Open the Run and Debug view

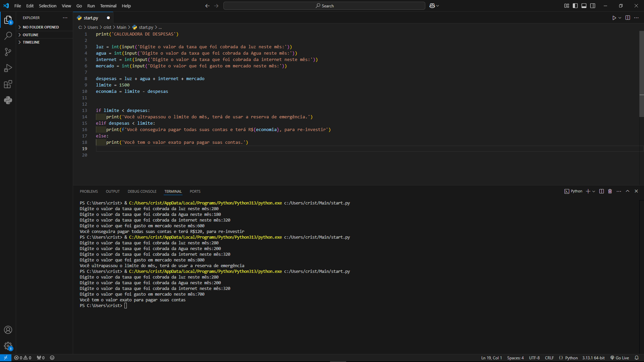(x=8, y=68)
